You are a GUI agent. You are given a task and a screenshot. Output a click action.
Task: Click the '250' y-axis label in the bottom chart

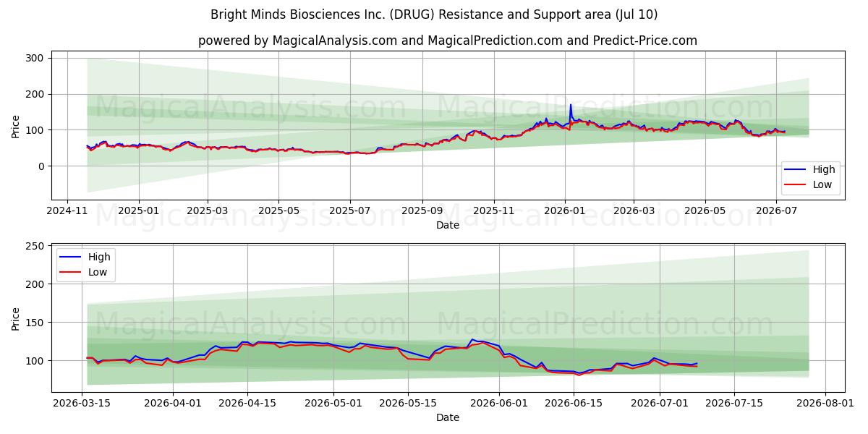click(36, 247)
